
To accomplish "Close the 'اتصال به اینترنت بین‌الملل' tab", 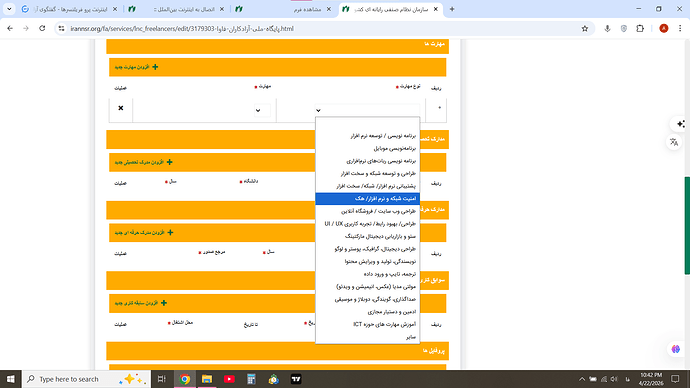I will 222,9.
